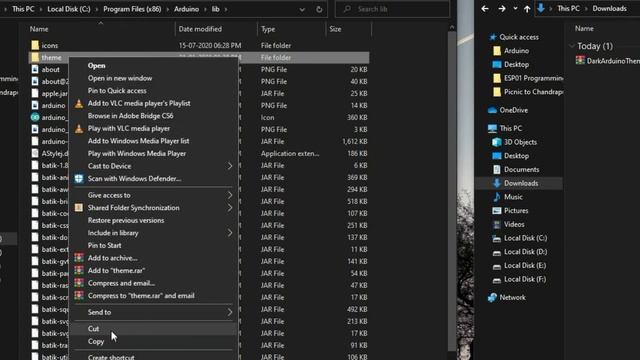Click Program Files (x86) in the breadcrumb path

tap(132, 9)
